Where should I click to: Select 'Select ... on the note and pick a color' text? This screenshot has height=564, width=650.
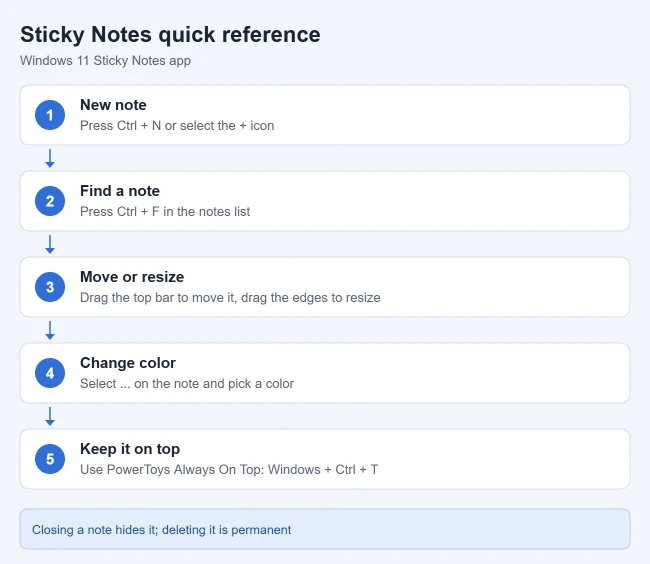pyautogui.click(x=187, y=384)
